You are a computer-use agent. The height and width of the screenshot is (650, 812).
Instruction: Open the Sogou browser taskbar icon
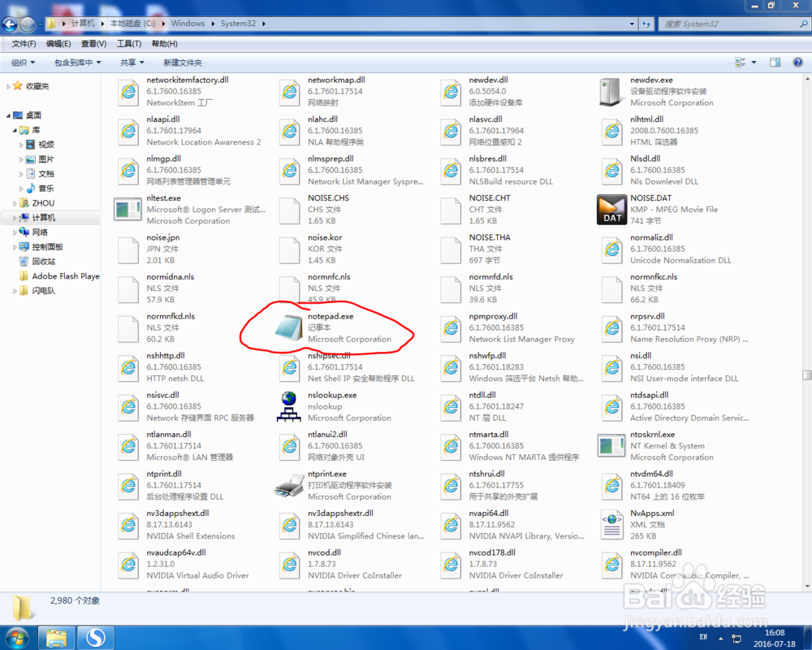pos(96,638)
